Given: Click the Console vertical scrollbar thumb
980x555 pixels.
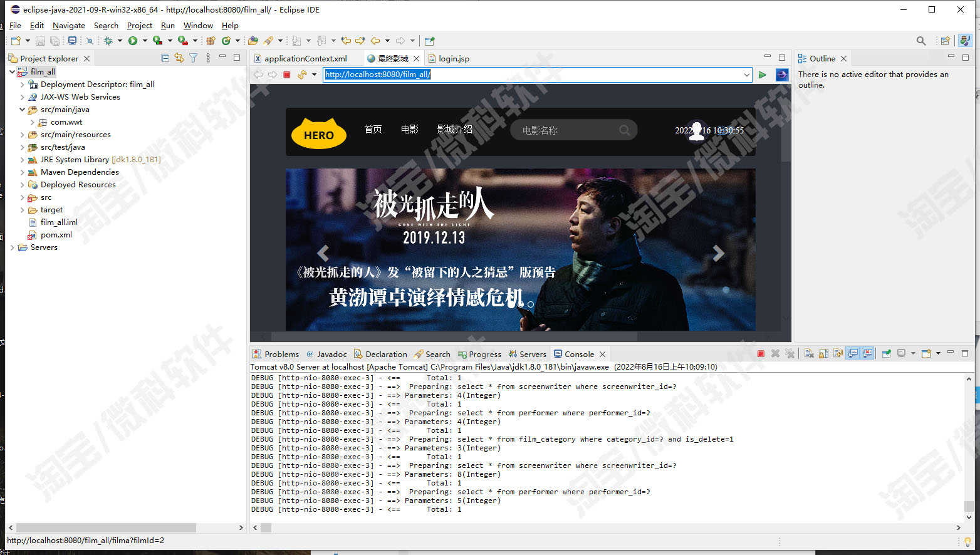Looking at the screenshot, I should pos(969,507).
